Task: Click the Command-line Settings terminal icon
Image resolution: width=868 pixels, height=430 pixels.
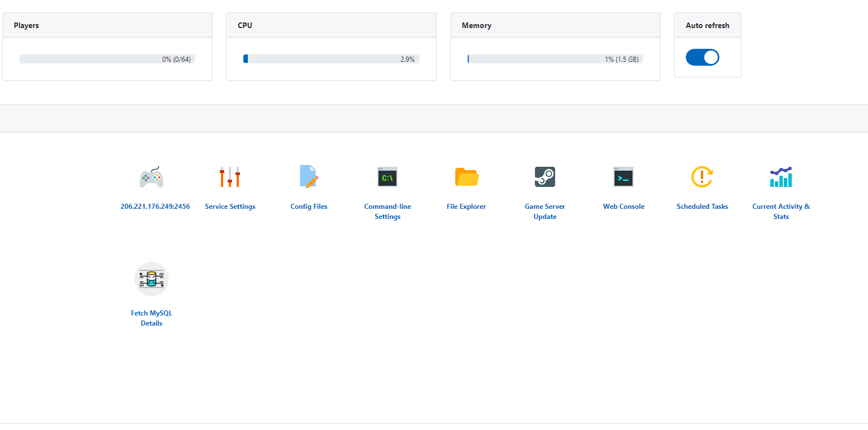Action: click(x=387, y=177)
